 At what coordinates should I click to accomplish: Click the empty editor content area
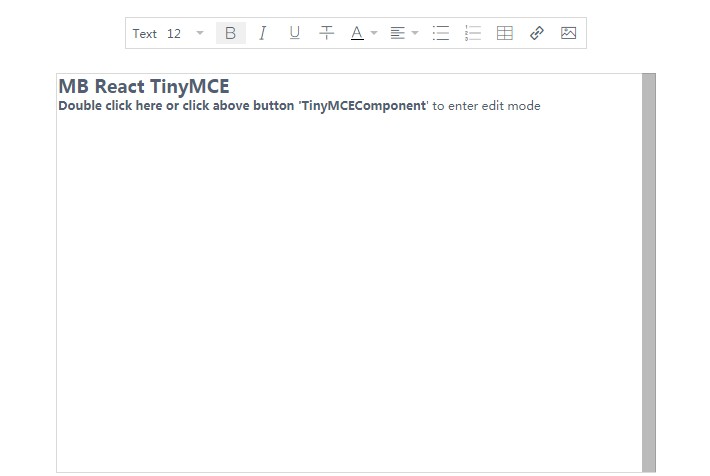349,290
